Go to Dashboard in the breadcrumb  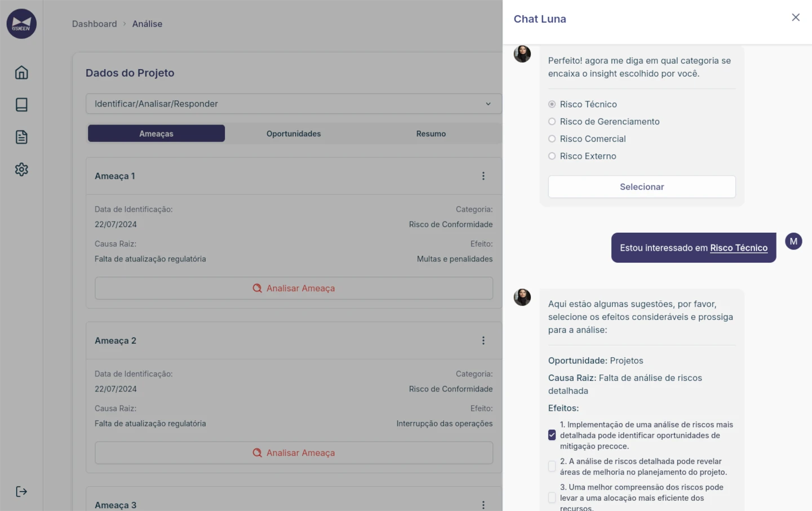click(x=94, y=24)
